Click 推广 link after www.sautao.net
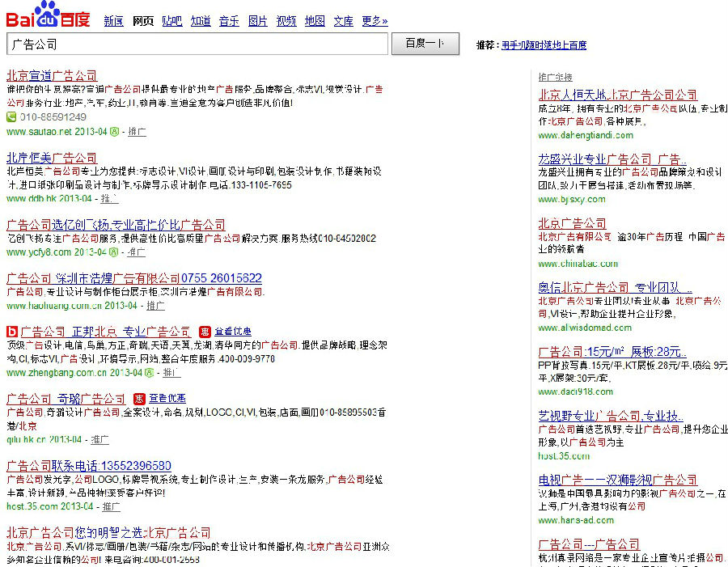 pos(137,132)
